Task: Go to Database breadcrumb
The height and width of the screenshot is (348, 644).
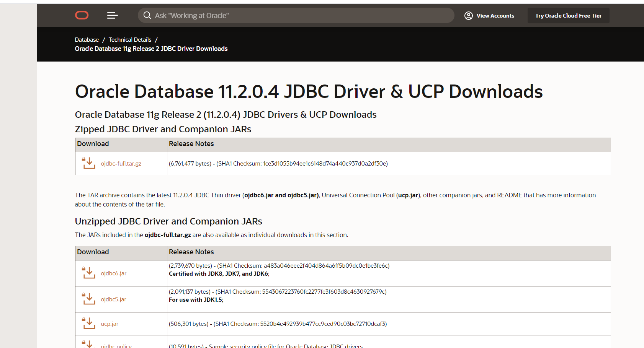Action: point(87,40)
